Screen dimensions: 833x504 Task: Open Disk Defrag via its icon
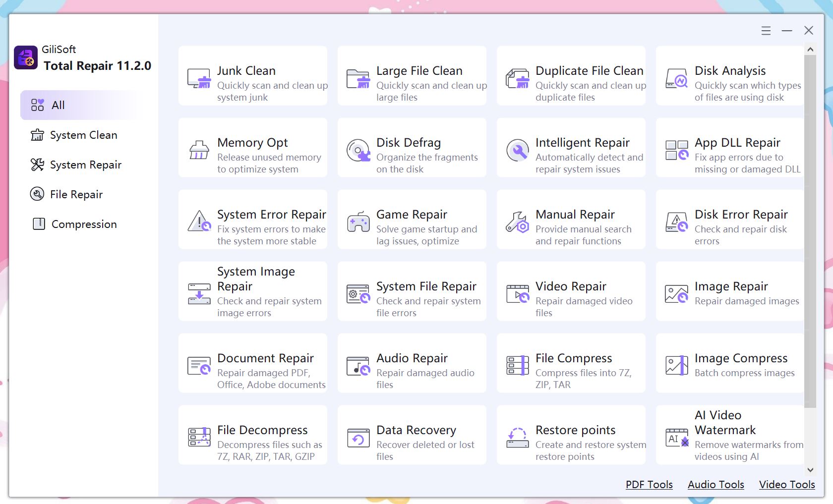(x=358, y=151)
